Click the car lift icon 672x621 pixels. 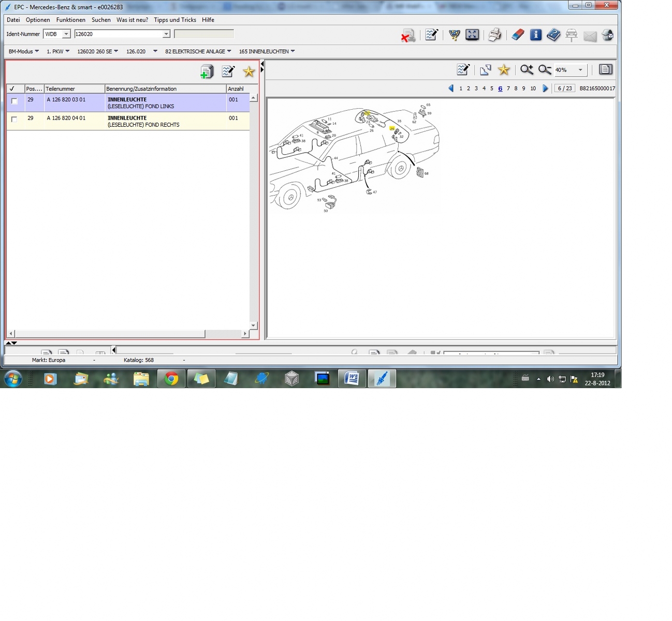[572, 35]
